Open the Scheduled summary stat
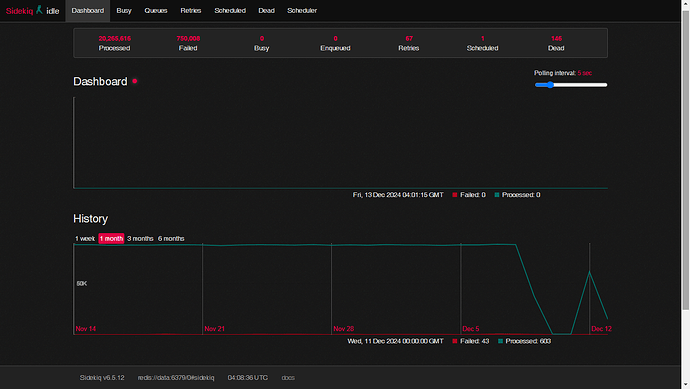 click(482, 43)
